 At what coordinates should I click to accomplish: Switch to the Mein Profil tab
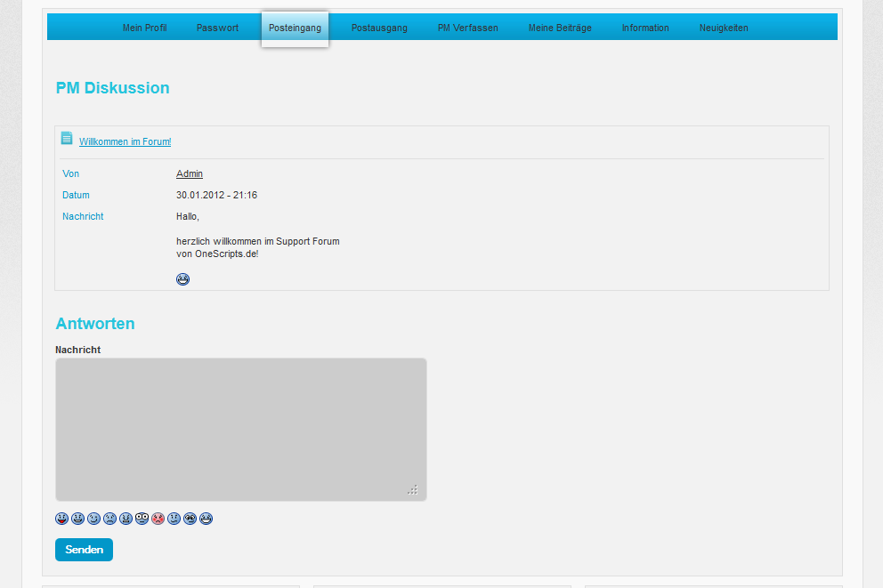pyautogui.click(x=144, y=28)
